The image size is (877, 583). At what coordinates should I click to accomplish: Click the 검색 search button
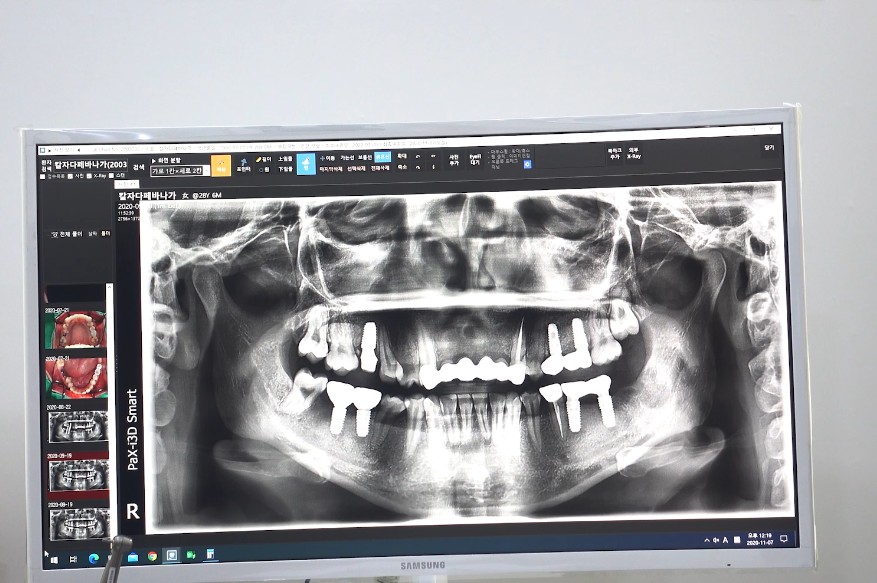138,167
